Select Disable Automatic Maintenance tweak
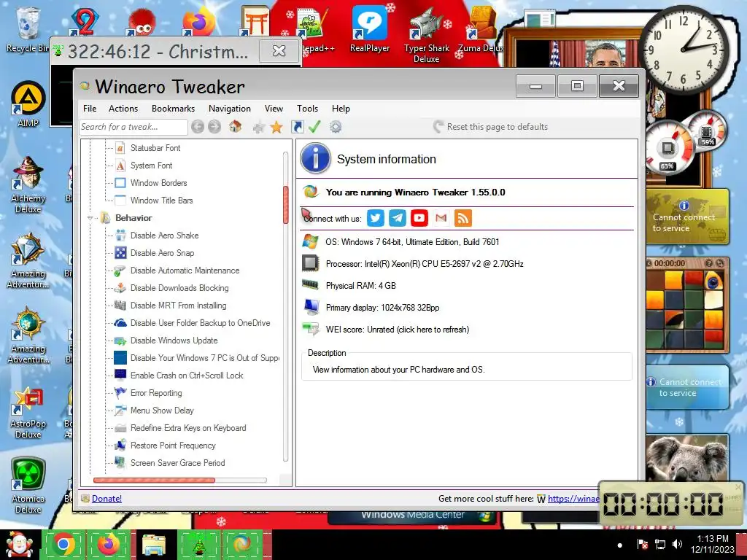747x560 pixels. [x=185, y=271]
